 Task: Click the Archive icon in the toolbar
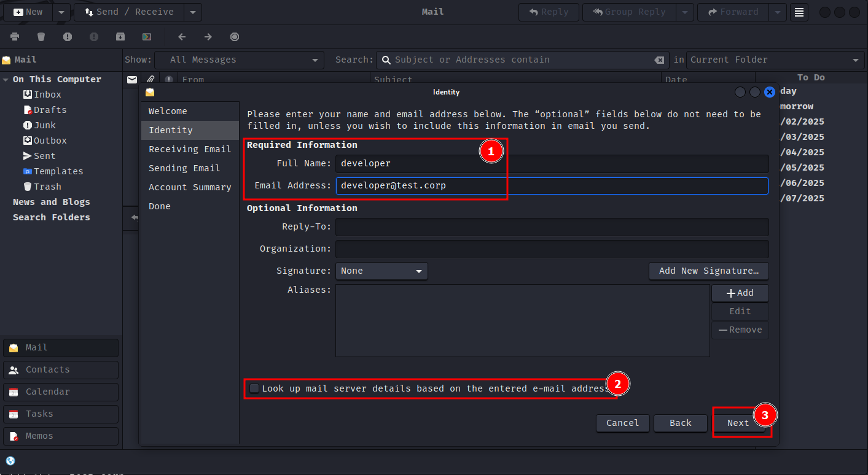click(x=120, y=37)
